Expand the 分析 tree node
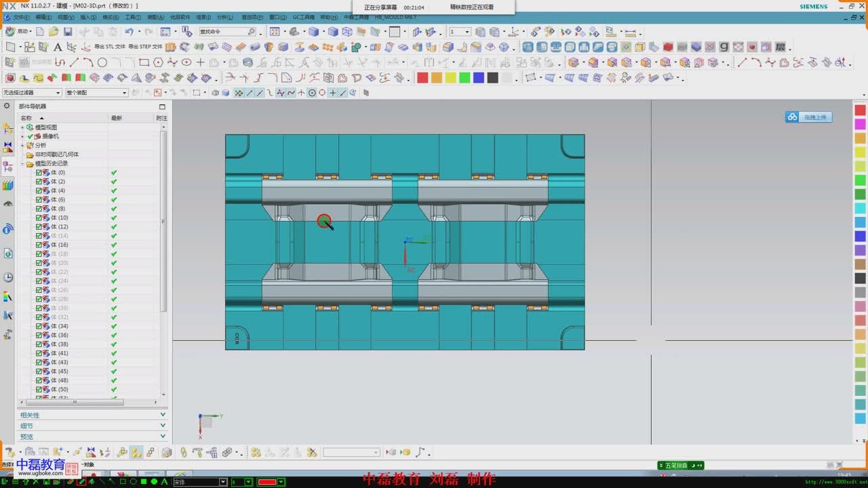The height and width of the screenshot is (488, 868). click(22, 145)
